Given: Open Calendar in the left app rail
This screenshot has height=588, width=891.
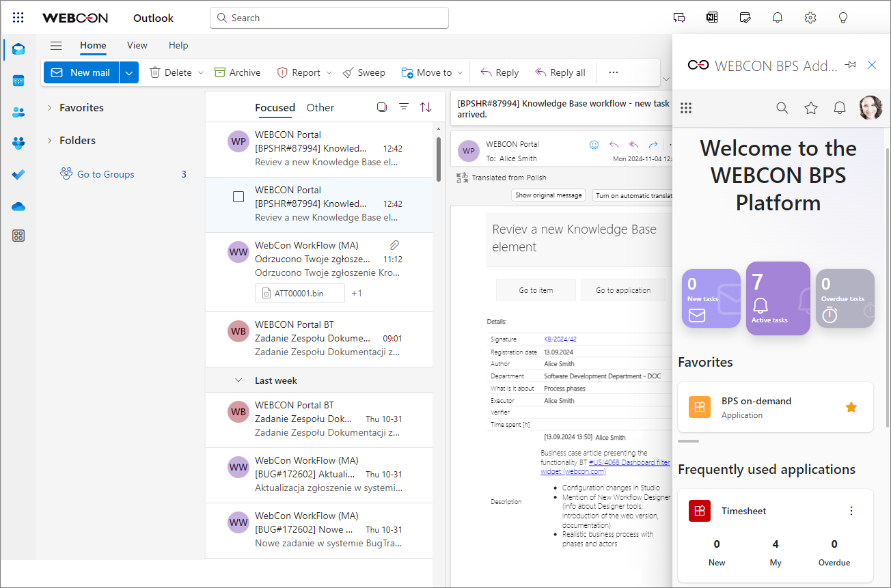Looking at the screenshot, I should point(18,81).
